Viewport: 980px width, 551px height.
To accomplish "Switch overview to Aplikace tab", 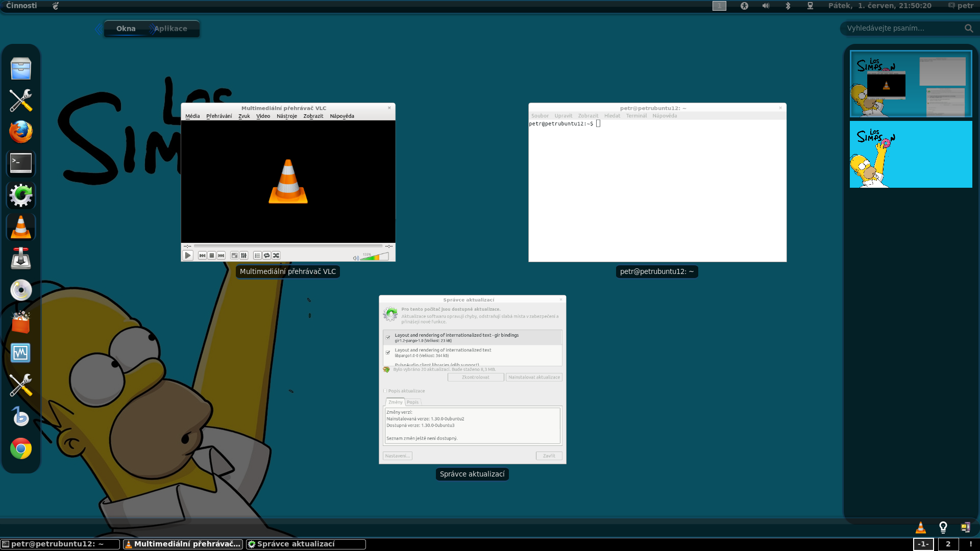I will click(x=170, y=29).
